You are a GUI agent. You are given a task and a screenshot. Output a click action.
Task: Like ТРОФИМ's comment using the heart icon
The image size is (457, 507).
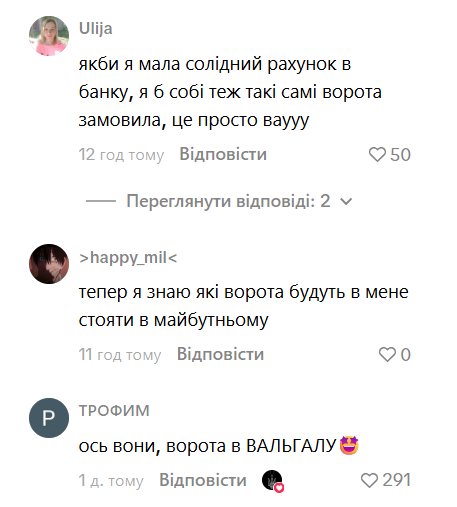[x=369, y=480]
